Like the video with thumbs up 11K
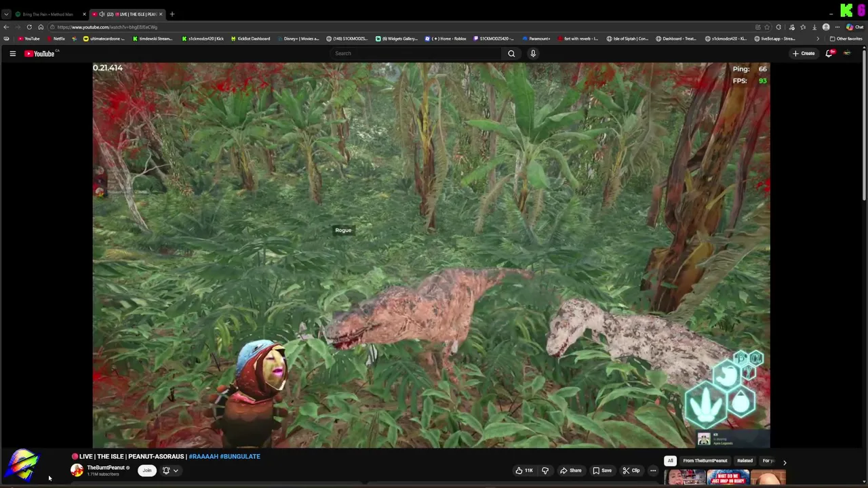Viewport: 868px width, 488px height. tap(524, 470)
